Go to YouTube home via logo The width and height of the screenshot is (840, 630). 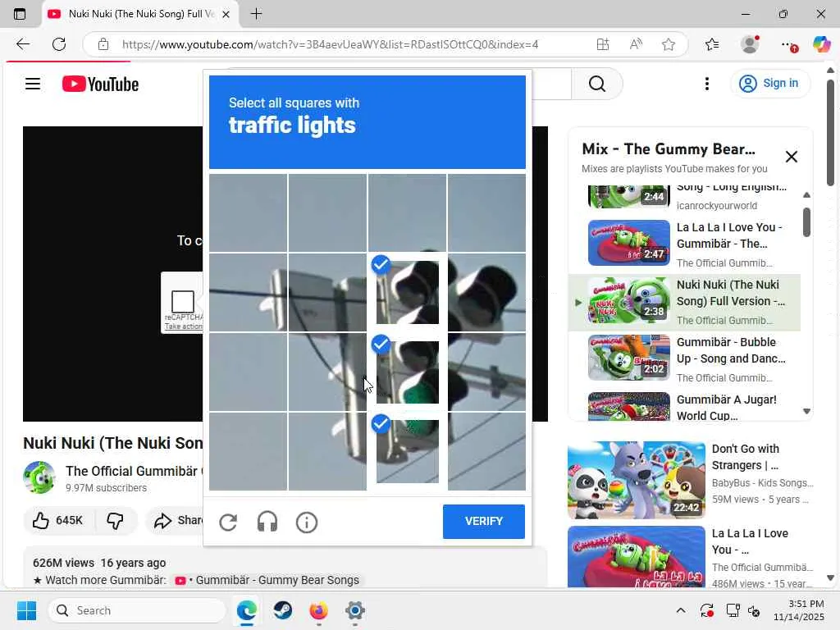[100, 84]
